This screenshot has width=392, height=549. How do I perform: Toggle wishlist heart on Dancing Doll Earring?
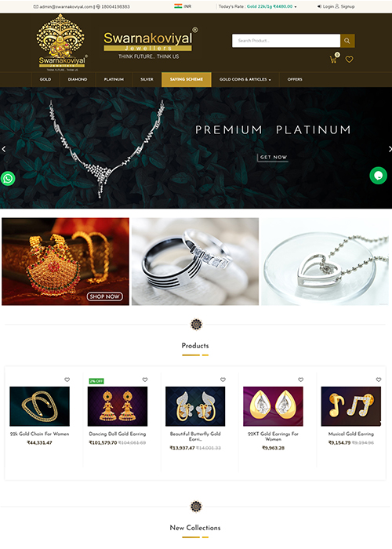click(145, 380)
